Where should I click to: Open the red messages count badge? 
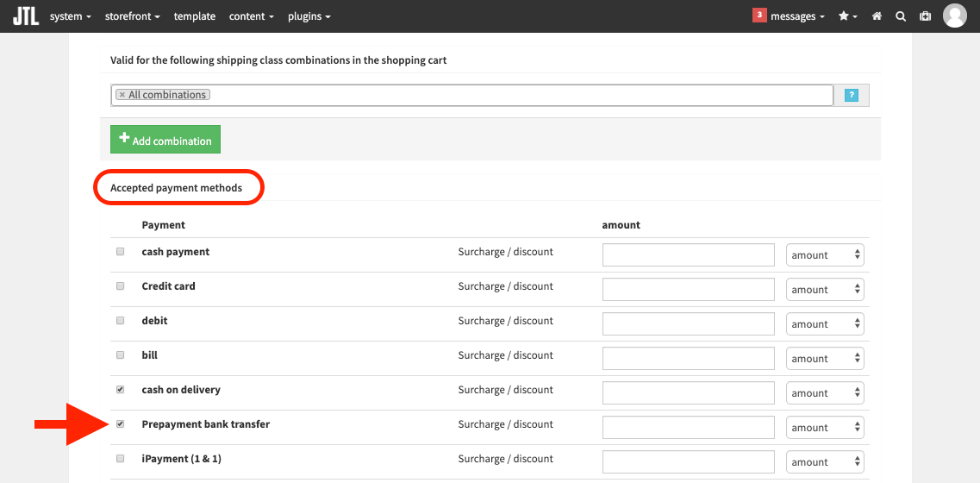point(759,15)
